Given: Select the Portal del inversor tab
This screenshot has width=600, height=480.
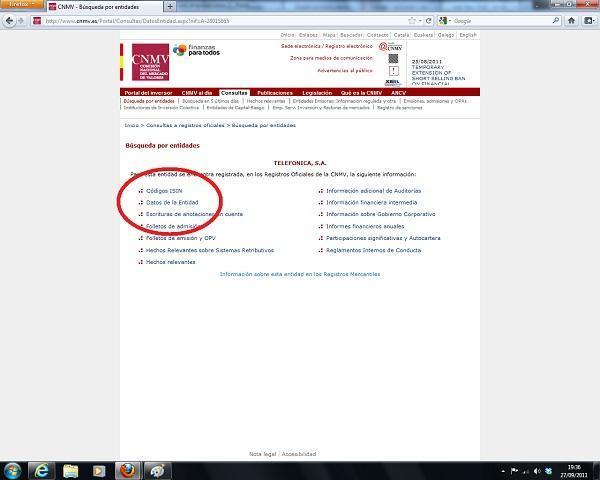Looking at the screenshot, I should [149, 93].
